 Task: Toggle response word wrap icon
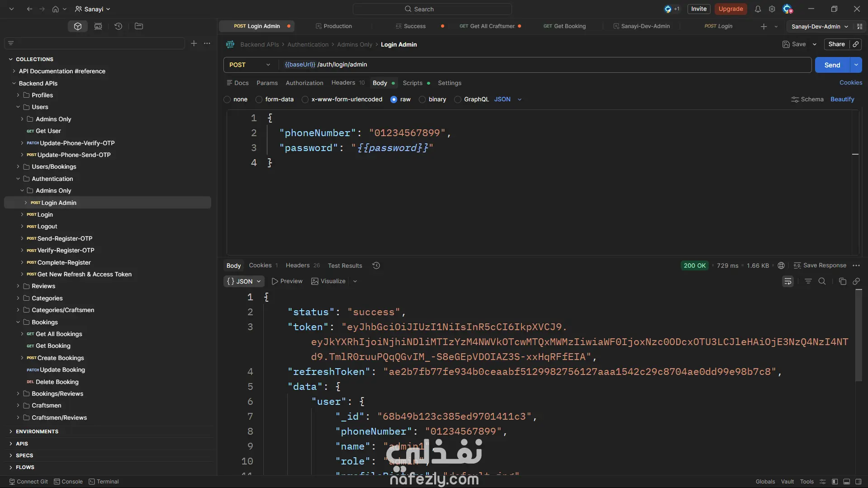787,281
